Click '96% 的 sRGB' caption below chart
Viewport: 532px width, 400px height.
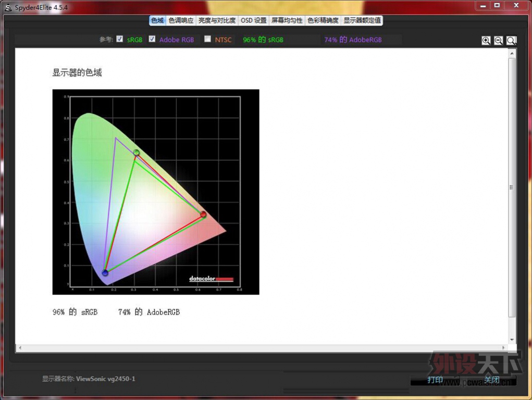pyautogui.click(x=75, y=312)
